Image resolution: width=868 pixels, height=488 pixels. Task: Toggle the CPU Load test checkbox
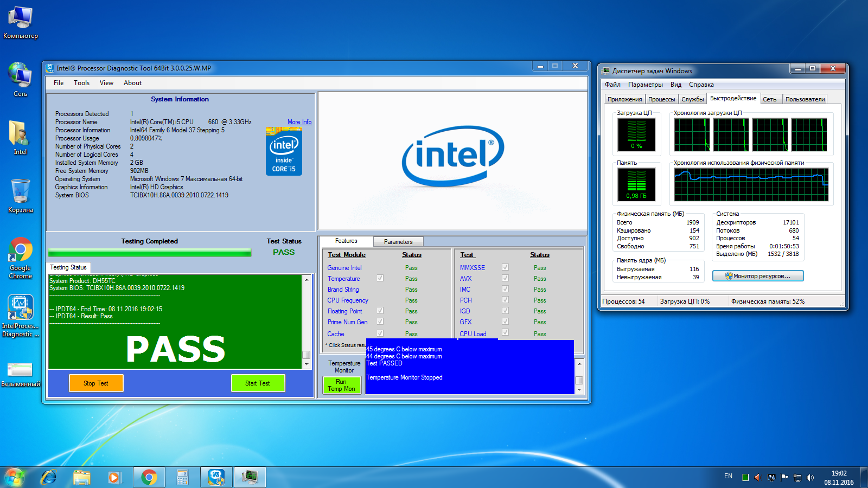505,332
